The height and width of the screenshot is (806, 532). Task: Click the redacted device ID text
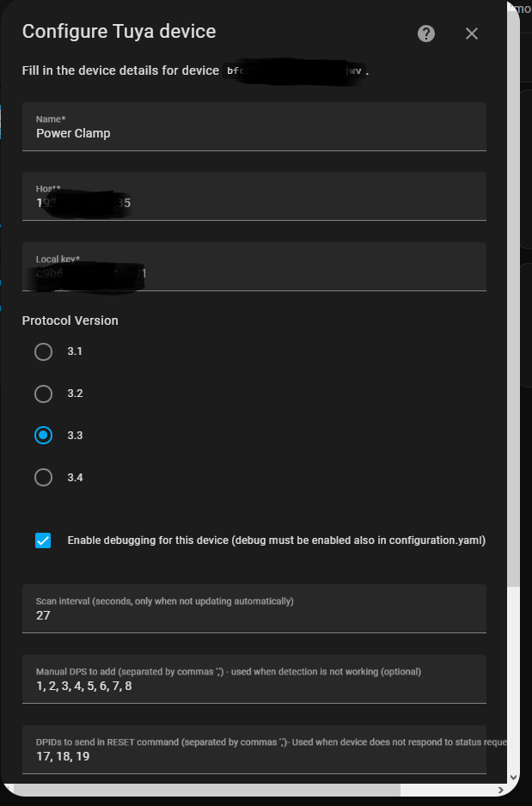tap(292, 71)
